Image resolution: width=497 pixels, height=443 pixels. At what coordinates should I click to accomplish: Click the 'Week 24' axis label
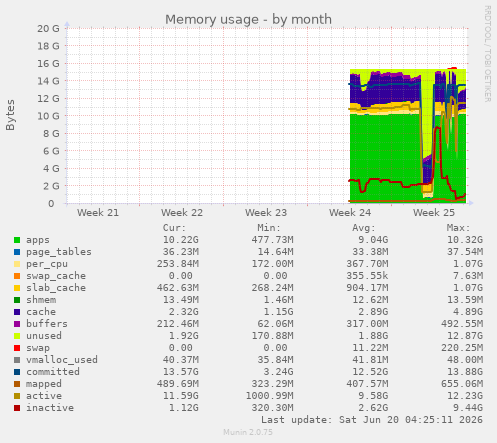[350, 213]
